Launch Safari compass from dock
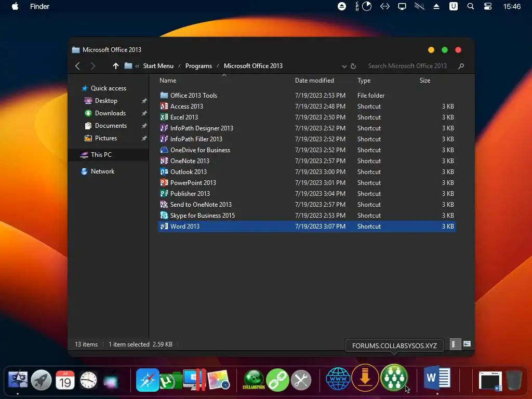 point(148,380)
